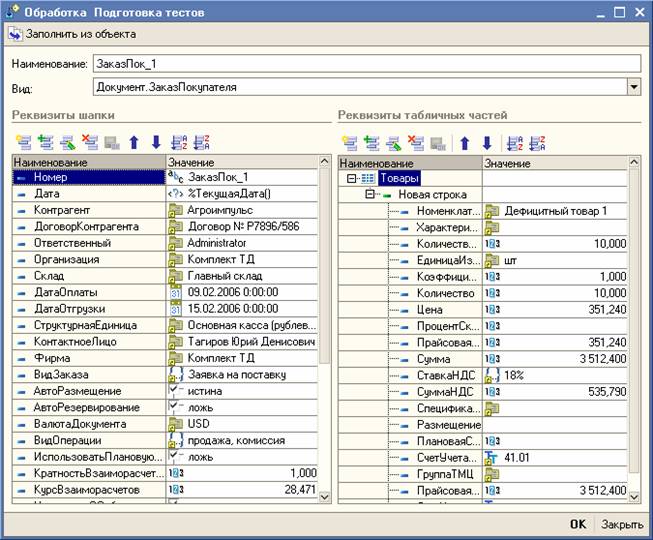This screenshot has width=653, height=540.
Task: Add subordinate row icon in Реквизиты шапки toolbar
Action: (x=46, y=142)
